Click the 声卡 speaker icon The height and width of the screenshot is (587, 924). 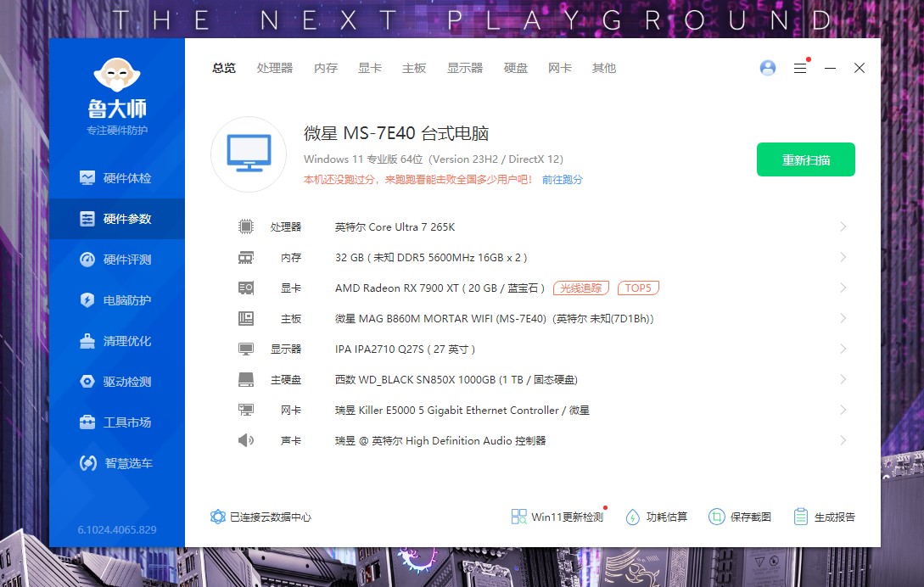246,440
